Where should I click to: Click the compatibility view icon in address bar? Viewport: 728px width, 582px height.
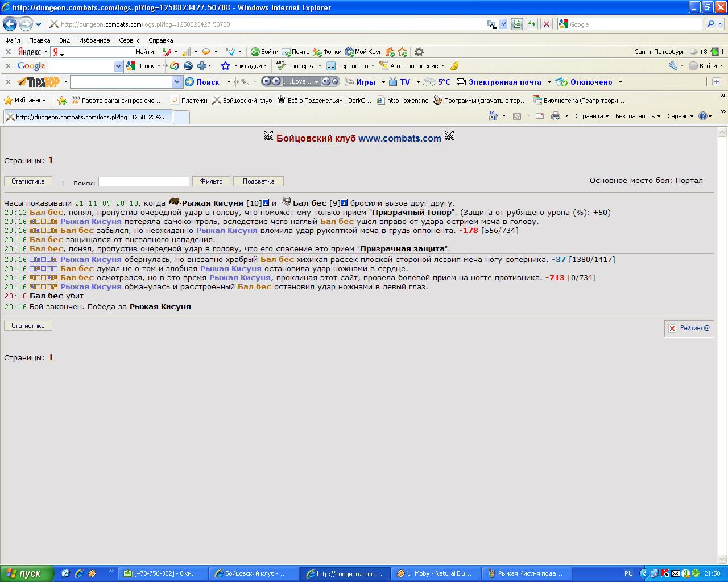click(516, 24)
